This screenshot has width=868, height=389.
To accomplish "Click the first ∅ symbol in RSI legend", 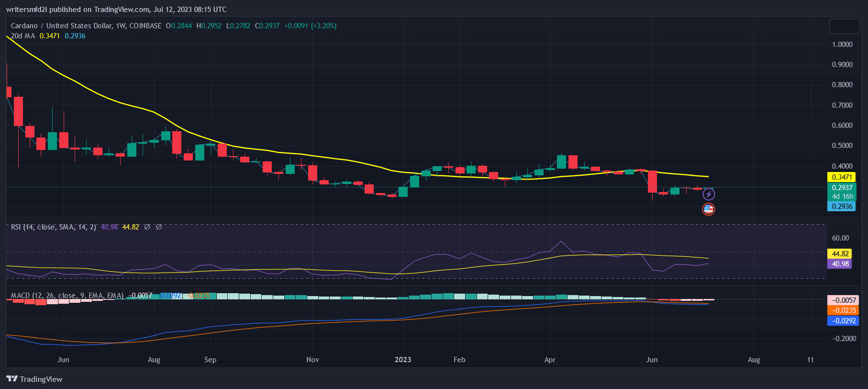I will click(x=147, y=227).
